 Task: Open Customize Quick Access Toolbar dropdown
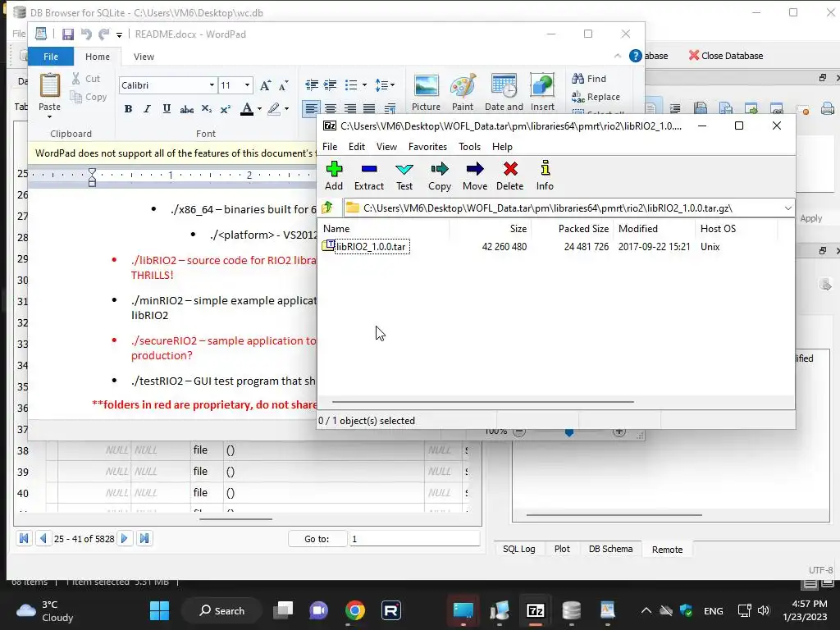coord(119,34)
